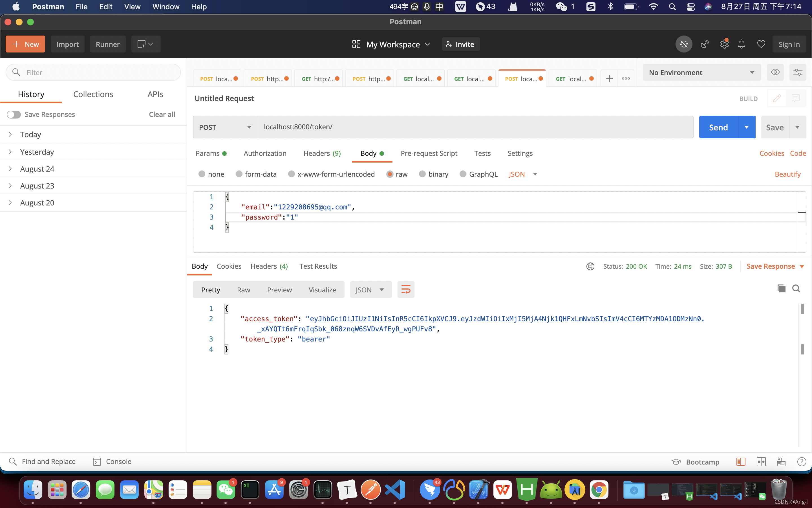This screenshot has width=812, height=508.
Task: Open the notifications bell icon
Action: (x=742, y=44)
